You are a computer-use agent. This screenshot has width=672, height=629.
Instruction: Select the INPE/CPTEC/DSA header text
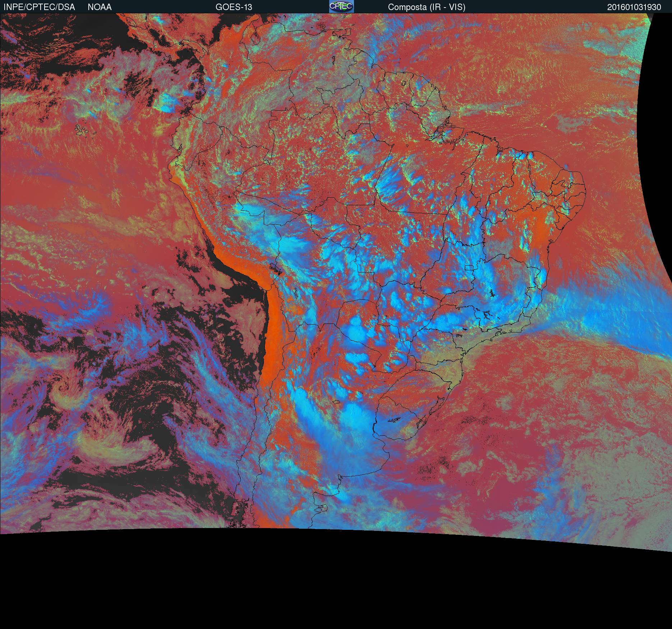click(39, 7)
